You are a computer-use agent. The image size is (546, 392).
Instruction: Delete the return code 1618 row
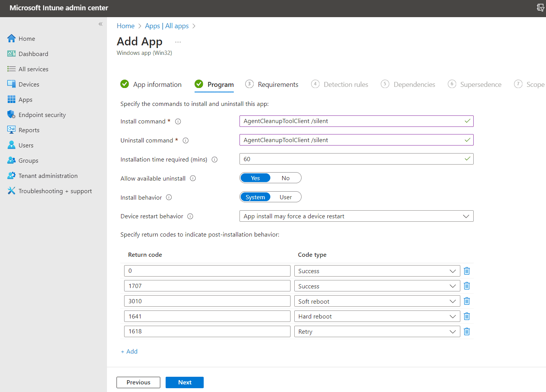tap(467, 331)
